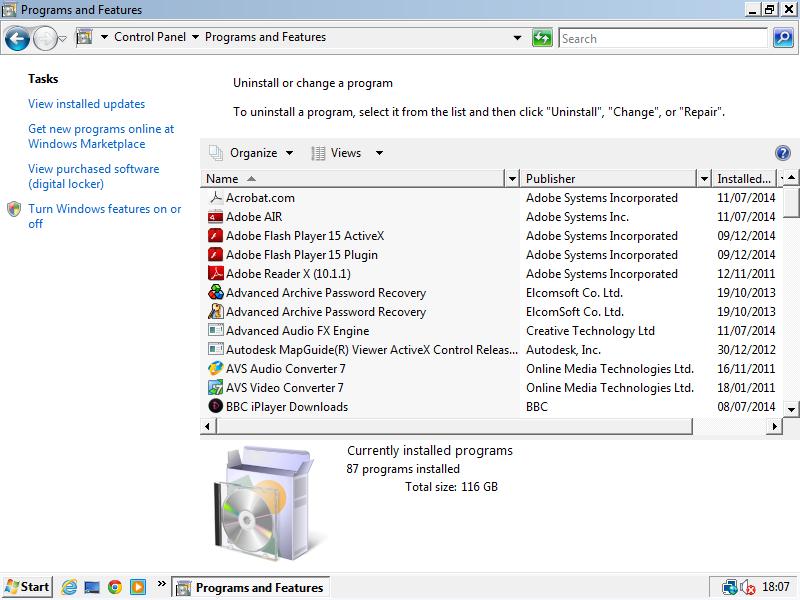800x600 pixels.
Task: Click the vertical scrollbar thumb
Action: point(791,202)
